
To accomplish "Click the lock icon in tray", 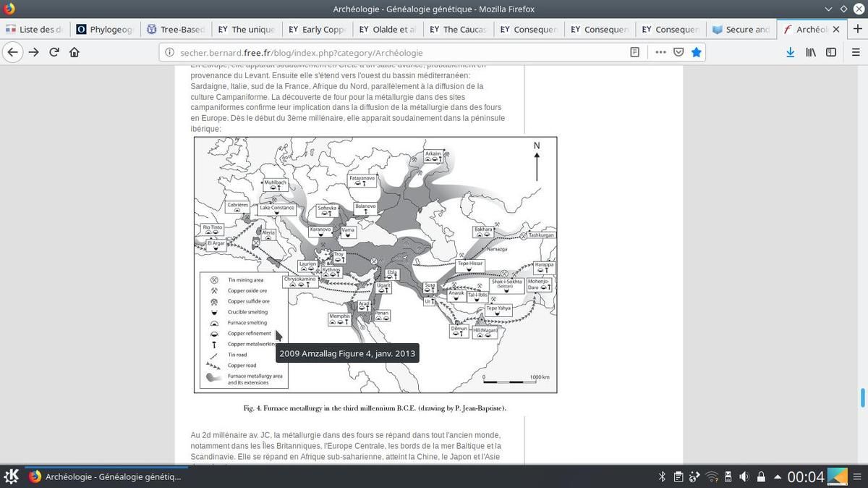I will pos(761,476).
